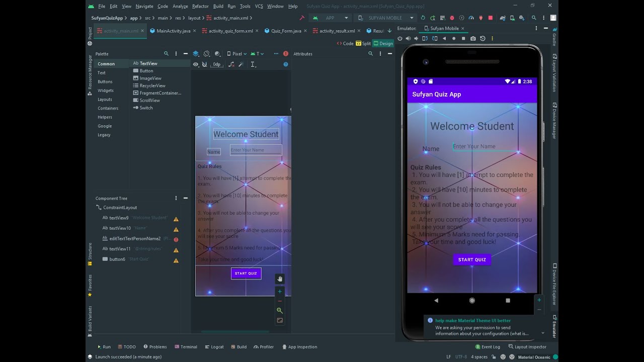Tap START QUIZ in the emulator
The image size is (644, 362).
click(x=472, y=260)
